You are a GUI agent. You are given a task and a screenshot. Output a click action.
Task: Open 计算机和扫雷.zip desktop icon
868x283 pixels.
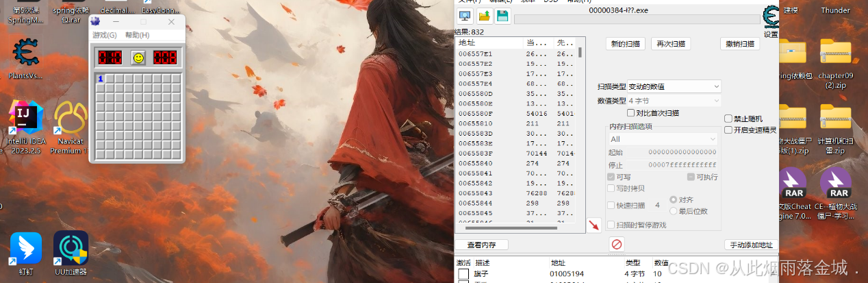[x=835, y=130]
